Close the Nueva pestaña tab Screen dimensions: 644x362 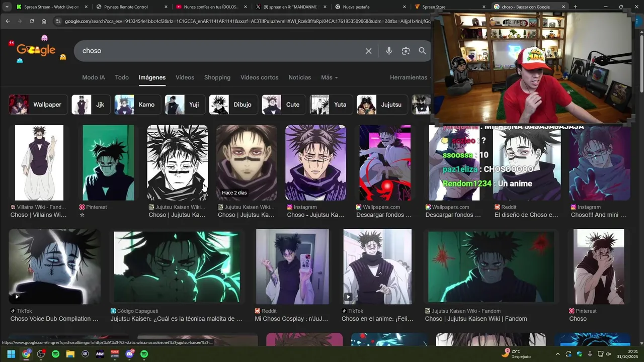(x=404, y=7)
